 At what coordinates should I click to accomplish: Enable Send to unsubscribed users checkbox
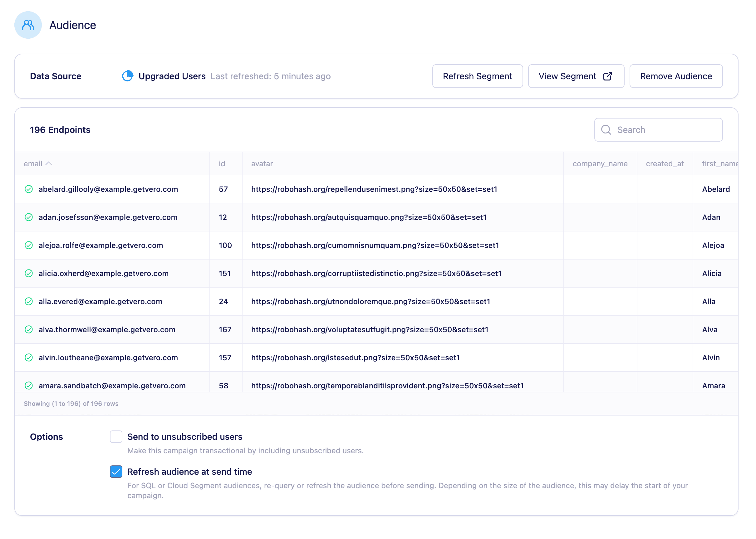click(x=116, y=437)
